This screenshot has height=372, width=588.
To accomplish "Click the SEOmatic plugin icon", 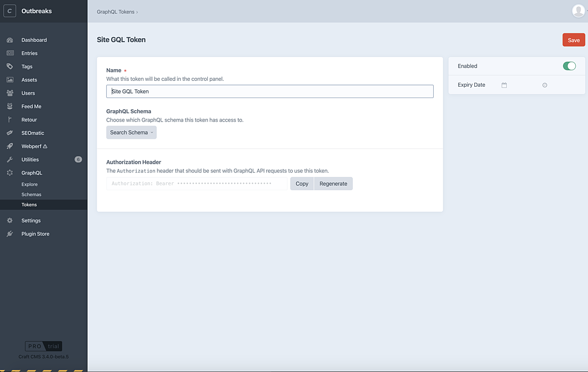I will 10,133.
